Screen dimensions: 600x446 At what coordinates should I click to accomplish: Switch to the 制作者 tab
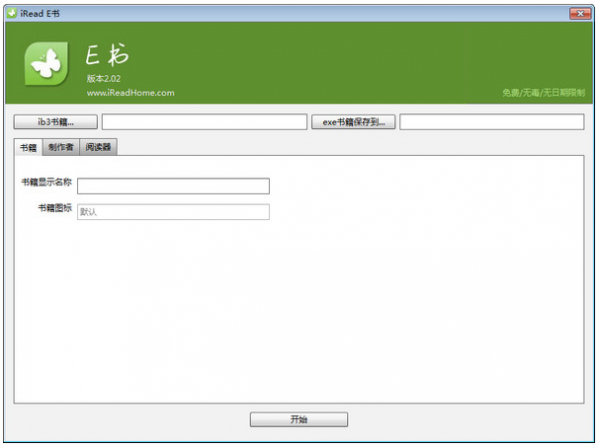click(61, 147)
